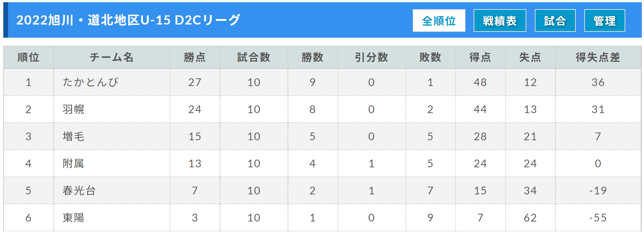
Task: Select the 順位 column header
Action: [29, 57]
